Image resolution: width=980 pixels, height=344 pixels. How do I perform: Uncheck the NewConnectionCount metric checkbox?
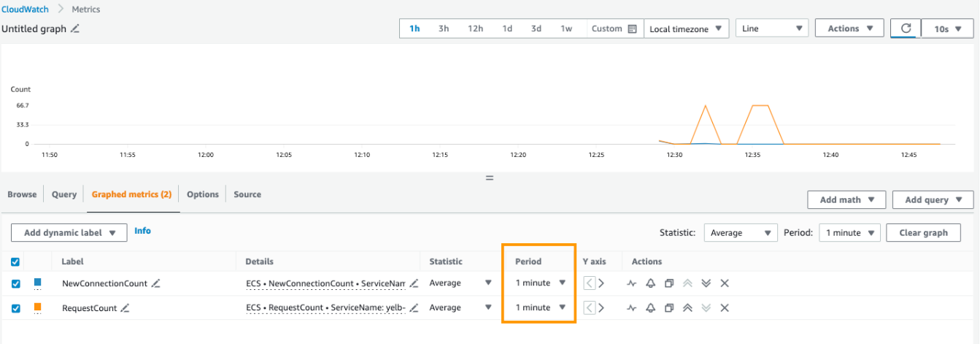(x=16, y=283)
